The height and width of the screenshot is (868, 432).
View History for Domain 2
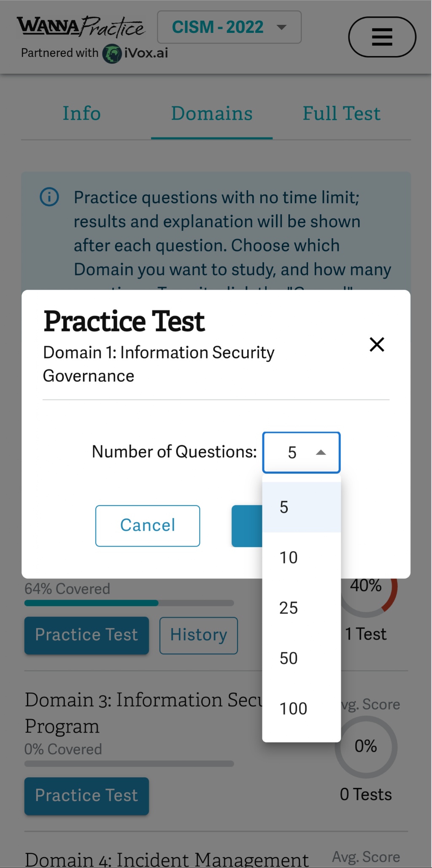(x=198, y=635)
